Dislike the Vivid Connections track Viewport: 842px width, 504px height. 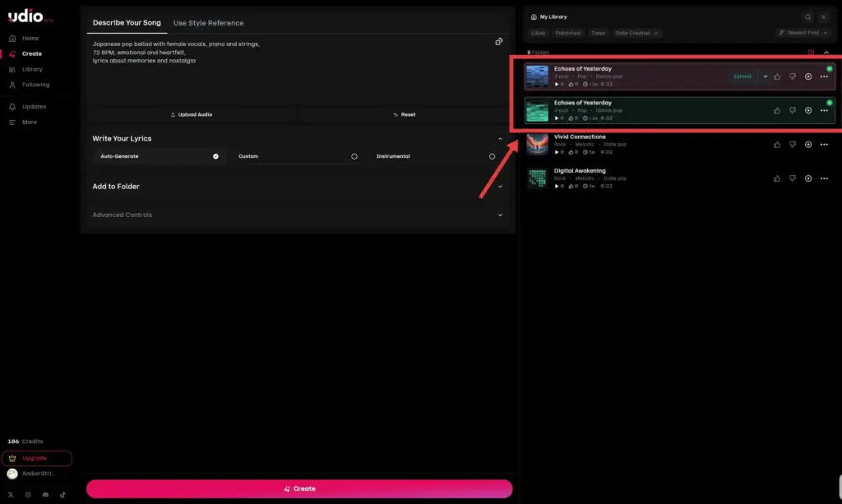click(793, 145)
